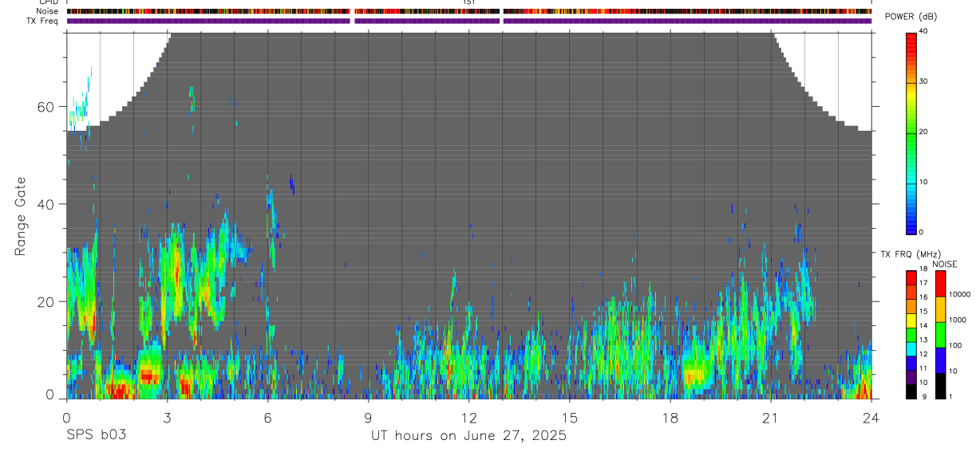Viewport: 980px width, 452px height.
Task: Click the 21 hour tick on time axis
Action: (x=770, y=418)
